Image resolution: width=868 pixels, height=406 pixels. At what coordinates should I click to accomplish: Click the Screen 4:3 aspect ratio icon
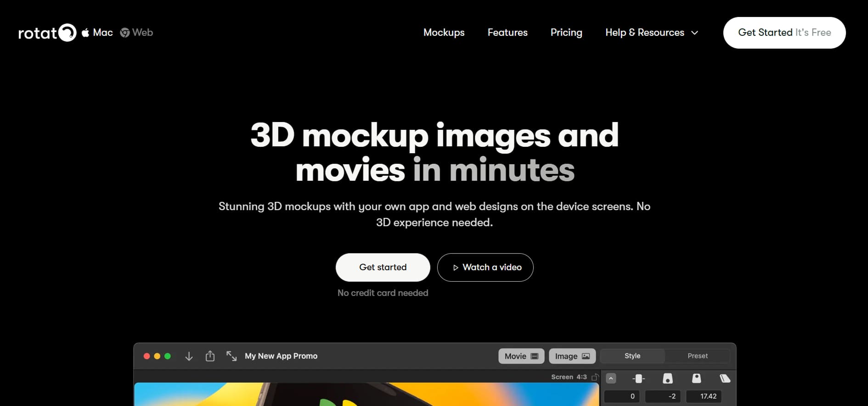(595, 377)
